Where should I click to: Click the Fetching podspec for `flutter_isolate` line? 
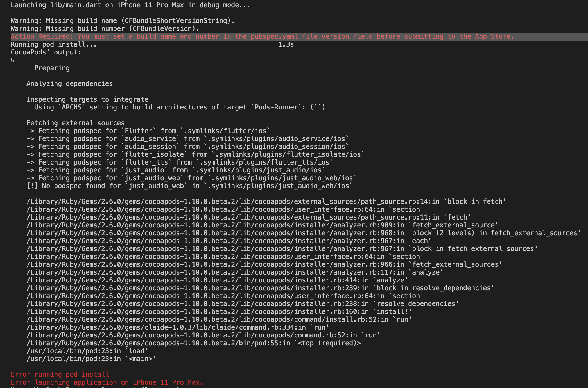click(195, 154)
